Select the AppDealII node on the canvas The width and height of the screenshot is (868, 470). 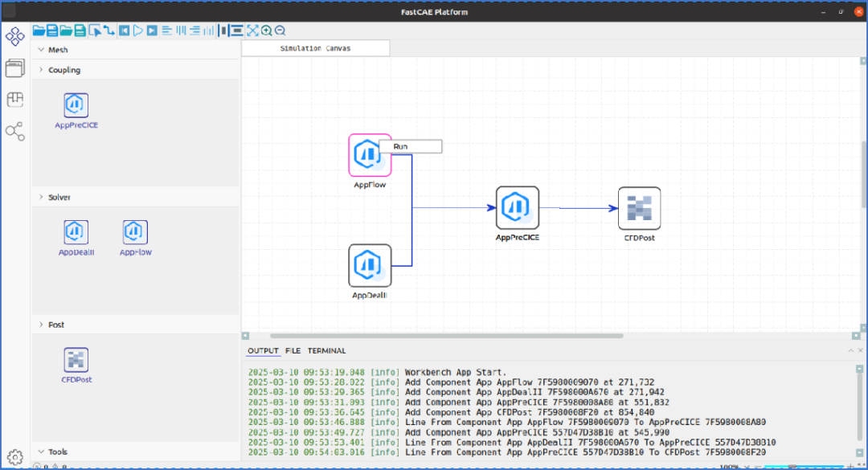click(370, 266)
